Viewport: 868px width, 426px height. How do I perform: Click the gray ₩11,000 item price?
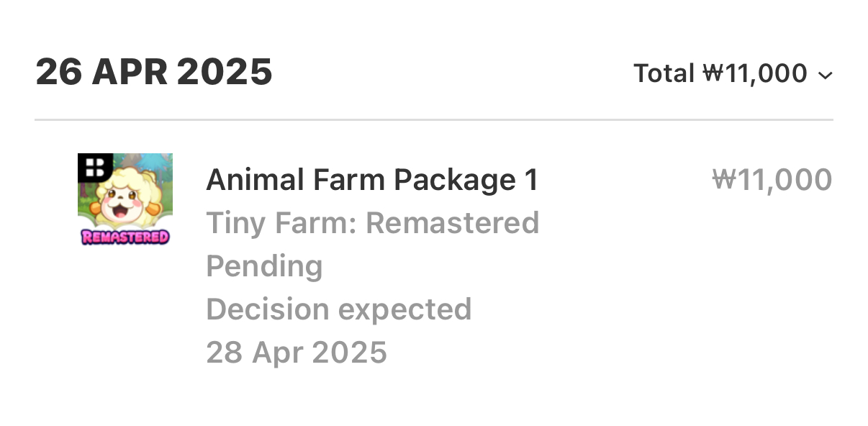(x=772, y=180)
